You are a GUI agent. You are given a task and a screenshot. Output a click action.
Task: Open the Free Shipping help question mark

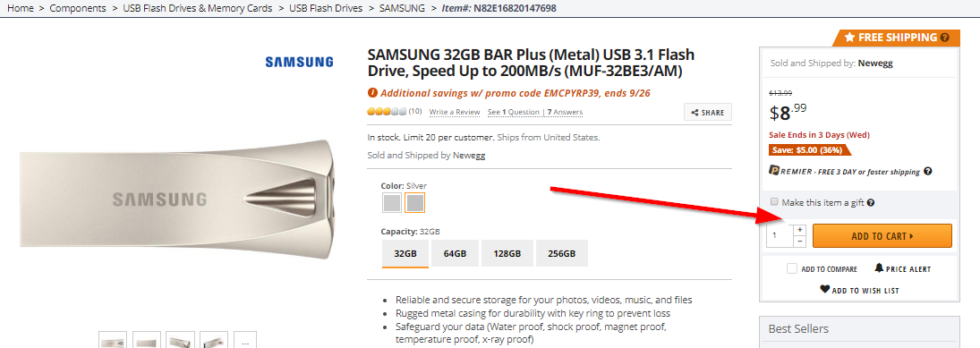pos(945,38)
